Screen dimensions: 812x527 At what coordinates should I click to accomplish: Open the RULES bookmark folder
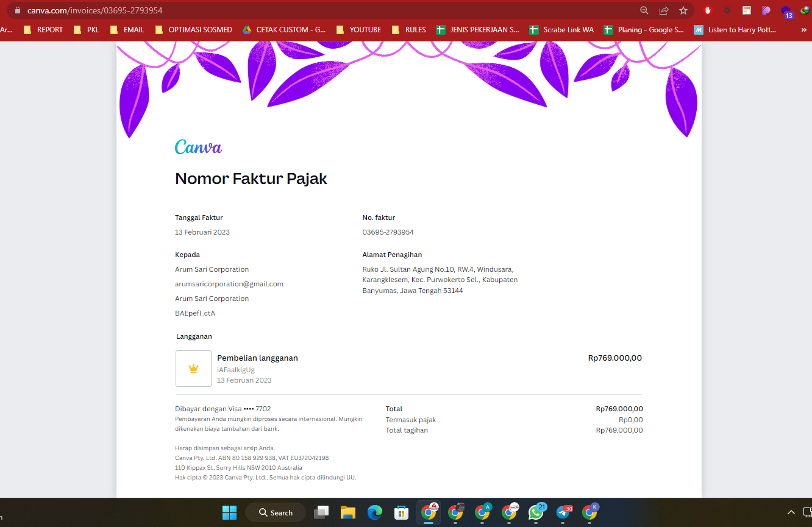tap(408, 30)
